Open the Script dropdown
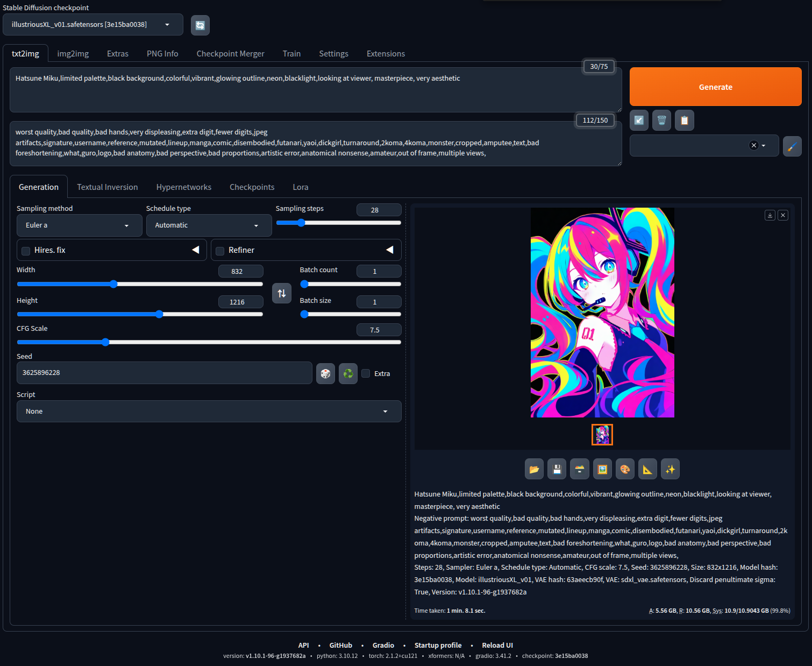The width and height of the screenshot is (812, 666). pyautogui.click(x=209, y=412)
